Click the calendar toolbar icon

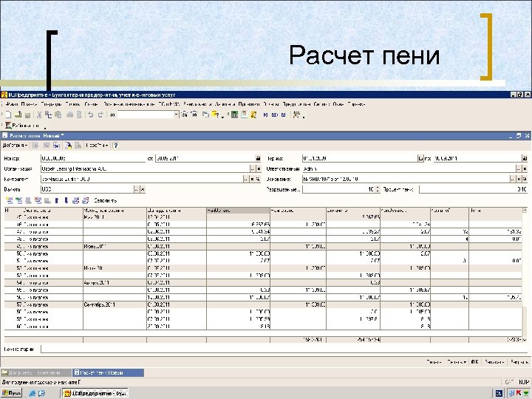(244, 115)
